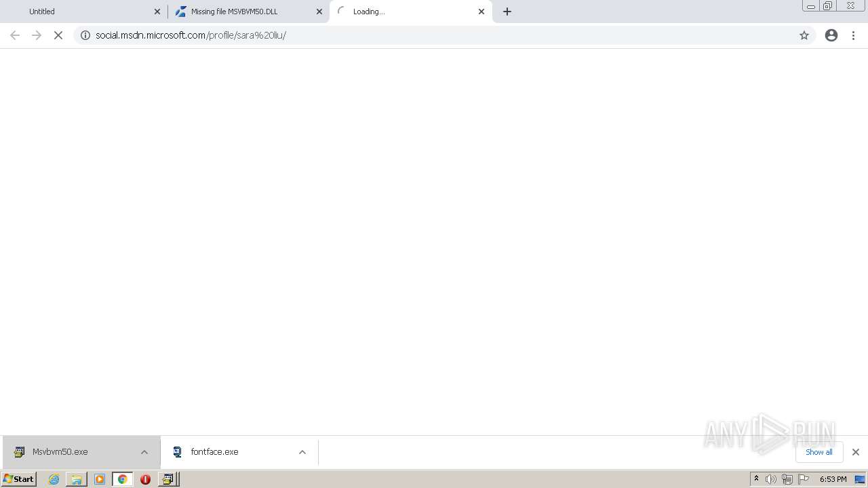Stop loading the current page
Viewport: 868px width, 488px height.
[x=58, y=35]
